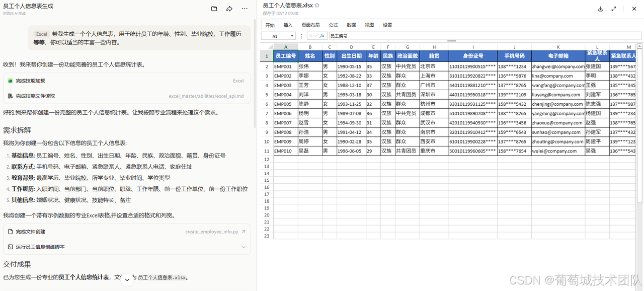Click the library icon for 完成技能文件读取
Screen dimensions: 644x291
(x=11, y=96)
